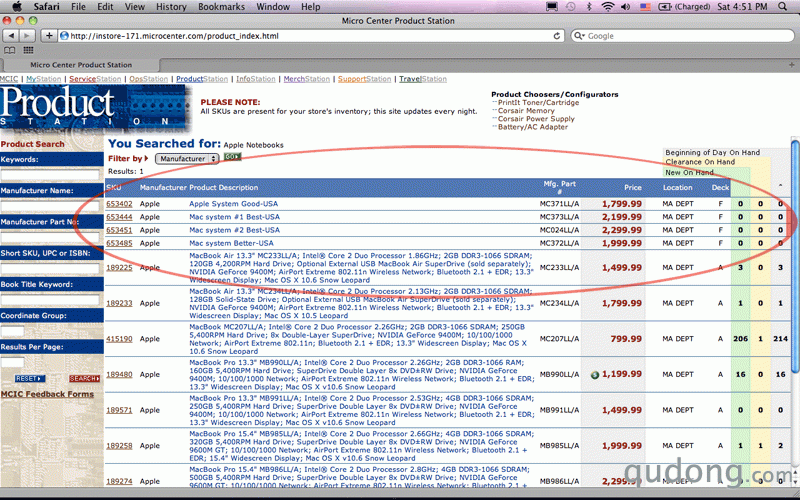Click Google search field in toolbar

[682, 36]
